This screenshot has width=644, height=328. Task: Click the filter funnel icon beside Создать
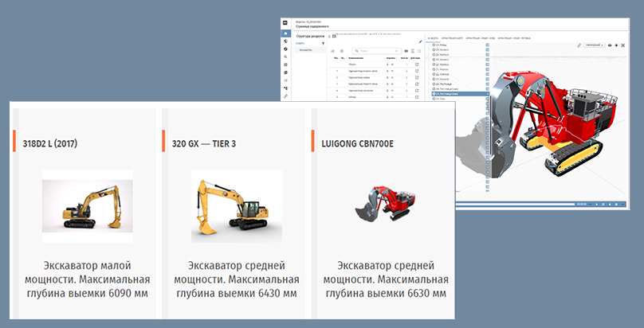point(324,44)
